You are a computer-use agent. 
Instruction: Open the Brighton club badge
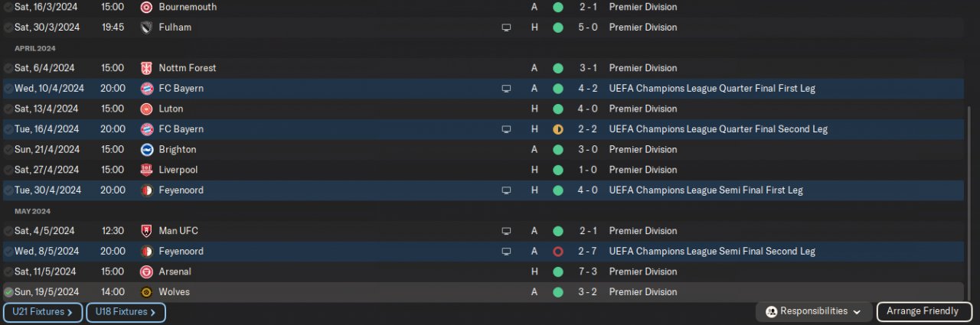click(x=147, y=150)
